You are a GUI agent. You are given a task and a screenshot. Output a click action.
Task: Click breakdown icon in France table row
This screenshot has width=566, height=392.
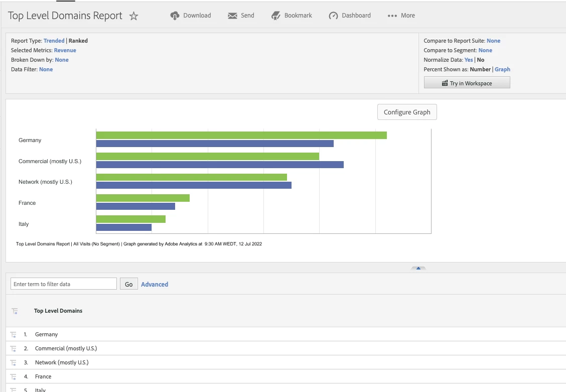click(x=14, y=377)
